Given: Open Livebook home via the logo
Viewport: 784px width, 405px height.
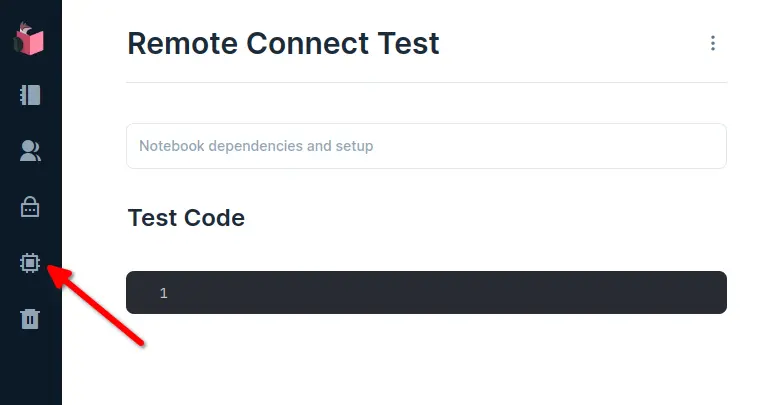Looking at the screenshot, I should click(x=30, y=39).
